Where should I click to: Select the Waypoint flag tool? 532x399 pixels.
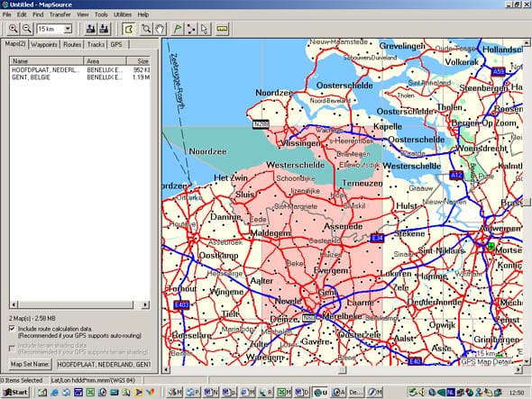[x=177, y=29]
